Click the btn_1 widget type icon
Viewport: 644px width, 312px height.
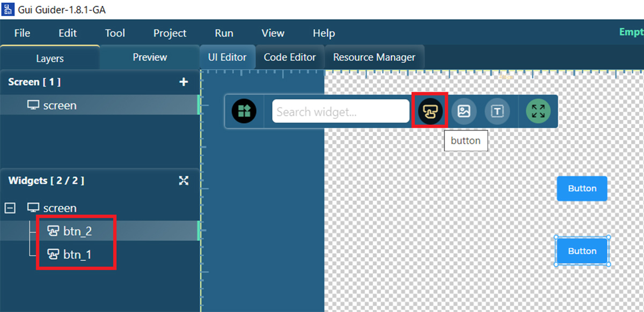click(x=53, y=254)
